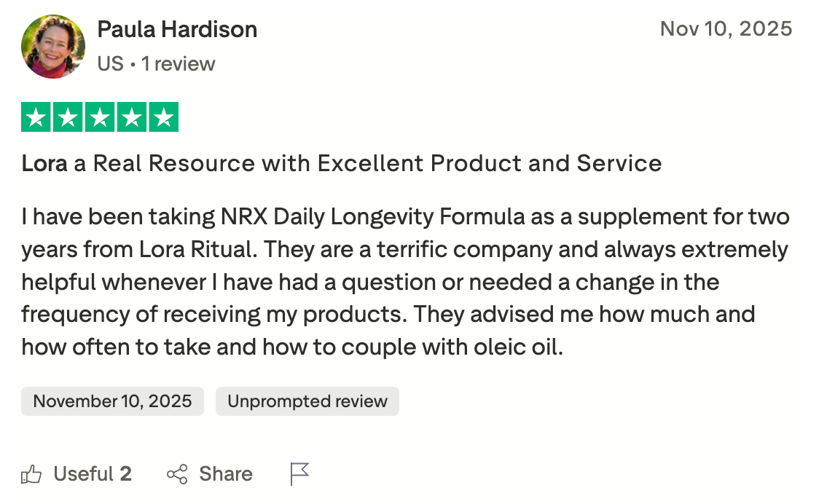Select the word Lora in the title
The image size is (819, 504).
[42, 163]
